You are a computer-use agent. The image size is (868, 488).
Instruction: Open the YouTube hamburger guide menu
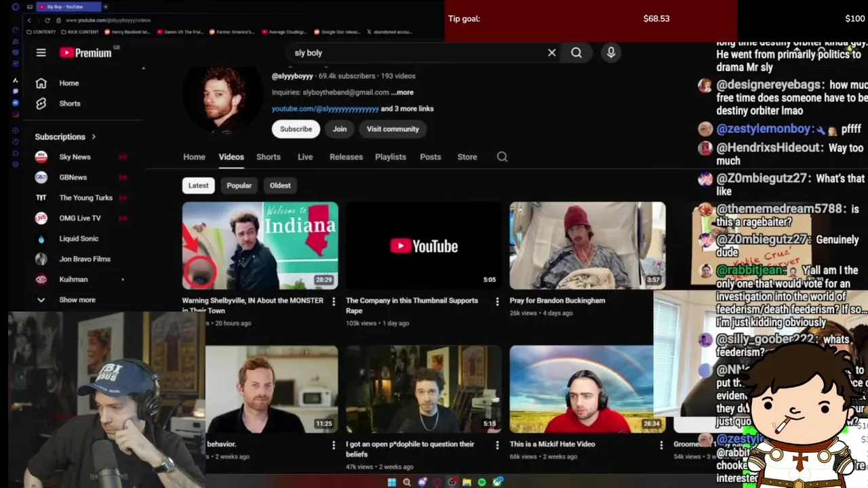[41, 53]
